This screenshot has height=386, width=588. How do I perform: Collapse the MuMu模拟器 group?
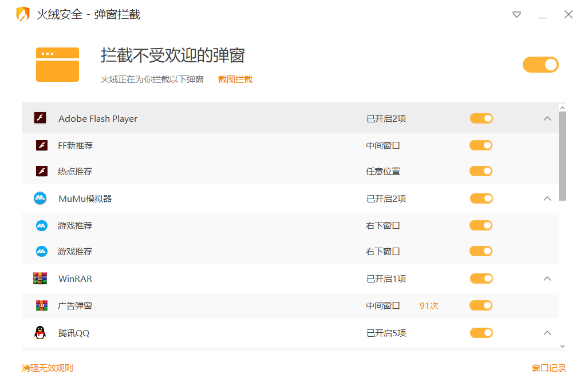[x=547, y=198]
